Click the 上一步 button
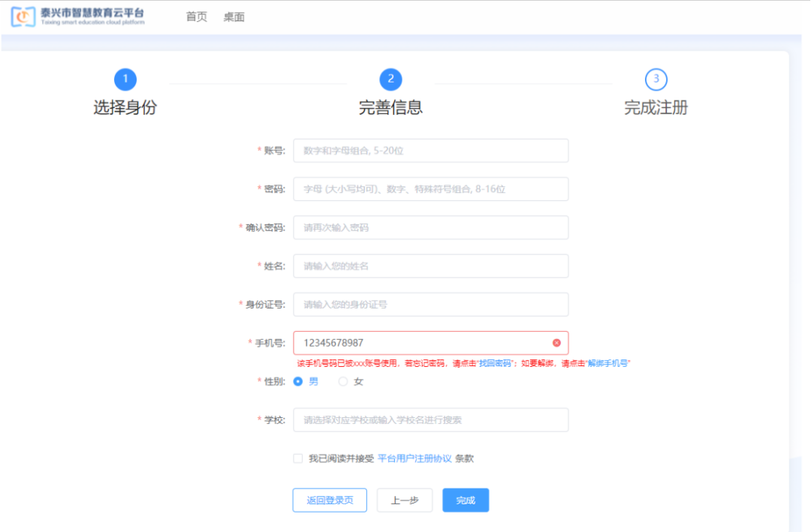 coord(405,500)
